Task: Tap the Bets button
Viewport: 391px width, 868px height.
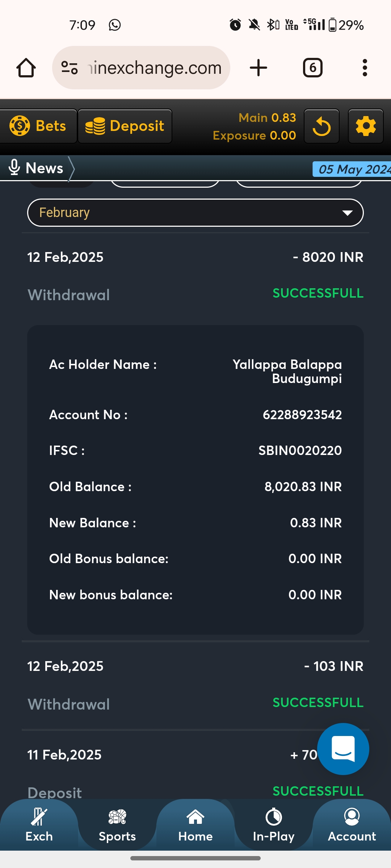Action: click(x=38, y=126)
